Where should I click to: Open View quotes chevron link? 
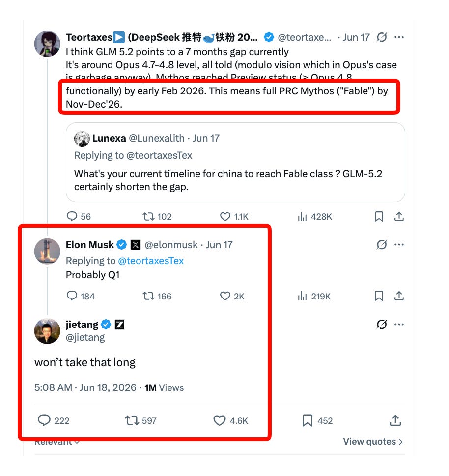(x=373, y=442)
